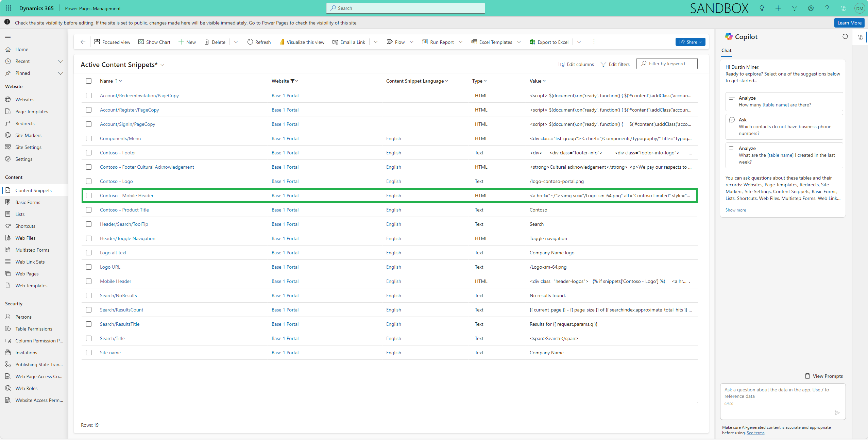Open the Contoso - Logo snippet link
This screenshot has height=440, width=868.
pos(116,181)
